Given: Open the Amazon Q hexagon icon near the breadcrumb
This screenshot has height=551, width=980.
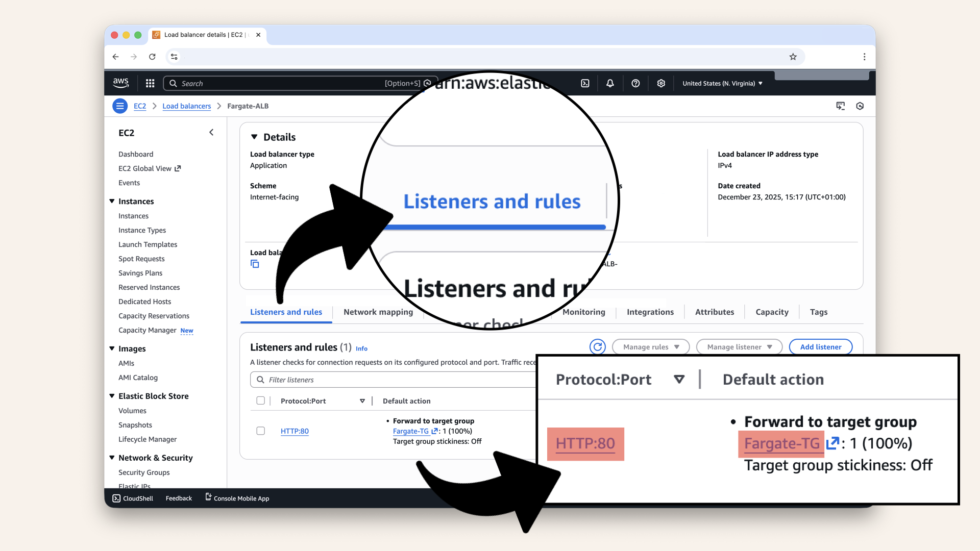Looking at the screenshot, I should (860, 106).
